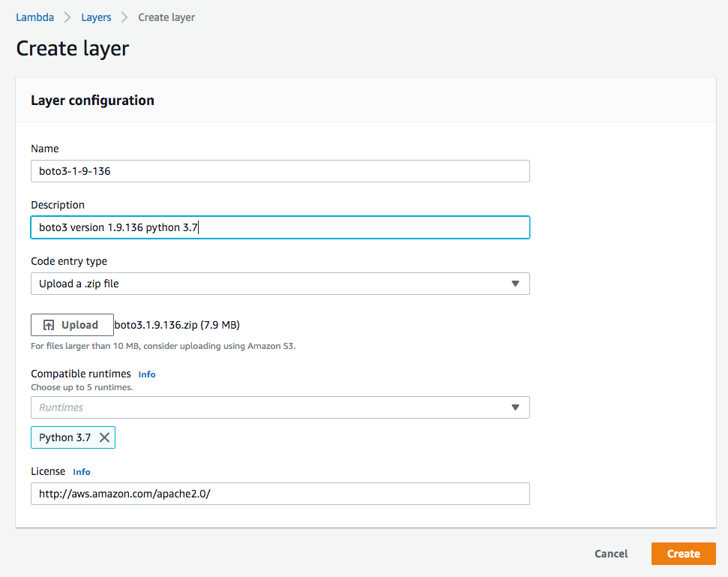Click the Layer configuration heading
Image resolution: width=728 pixels, height=577 pixels.
pos(92,101)
